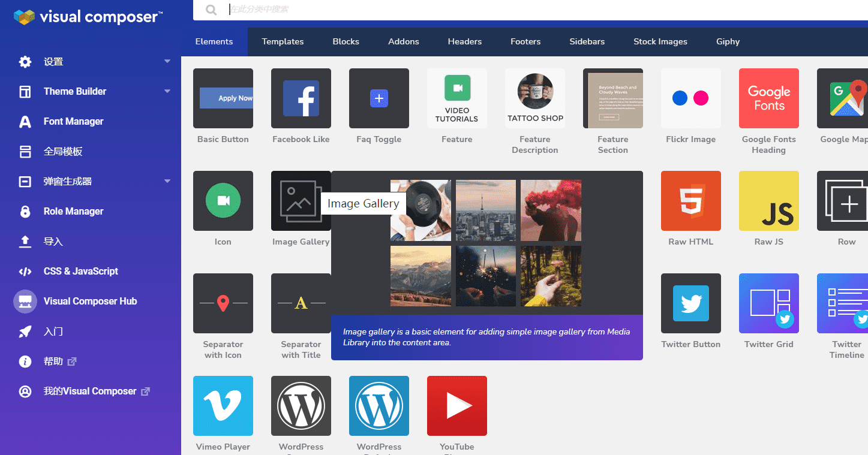Click the Visual Composer logo

click(x=88, y=17)
